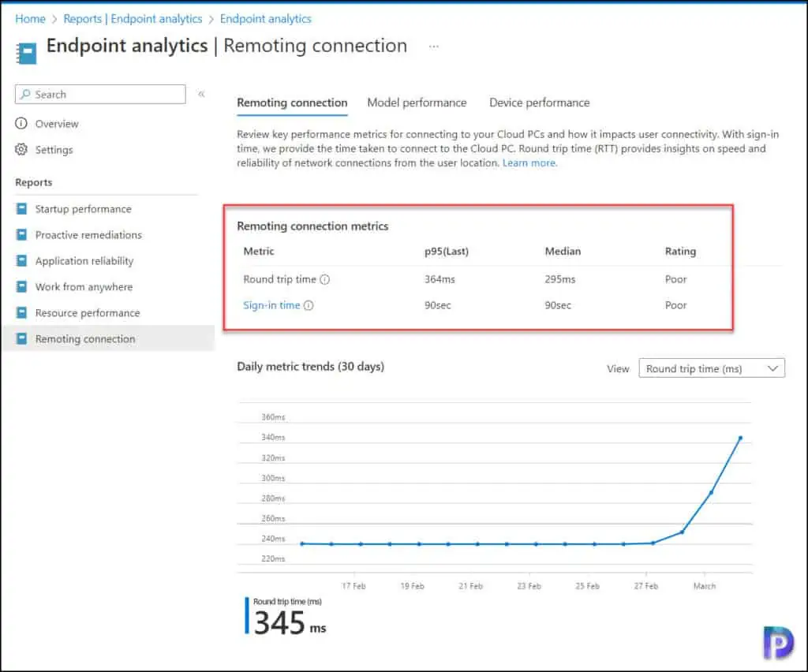808x672 pixels.
Task: Follow the Learn more link
Action: pyautogui.click(x=529, y=163)
